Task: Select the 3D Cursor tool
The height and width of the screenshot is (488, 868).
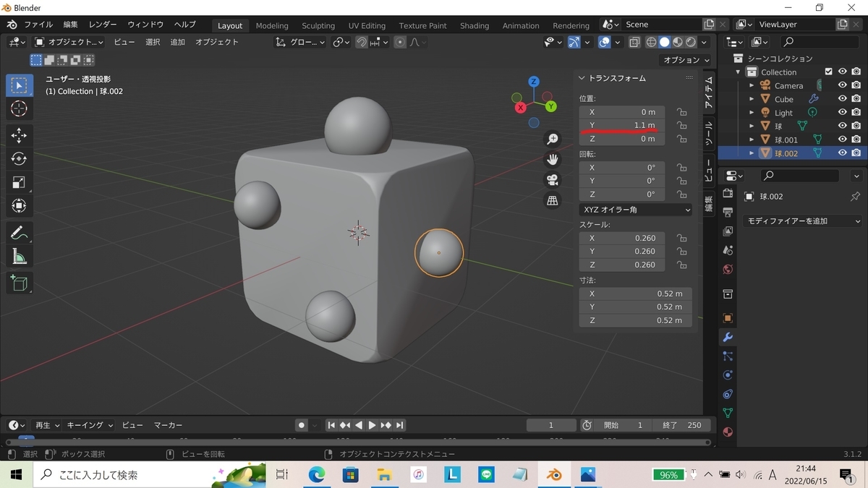Action: [x=20, y=108]
